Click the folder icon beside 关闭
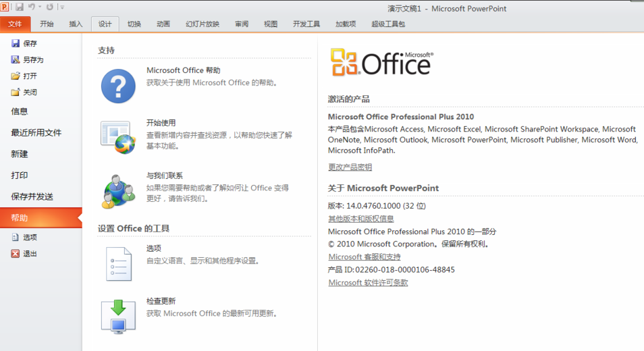644x351 pixels. click(x=16, y=92)
